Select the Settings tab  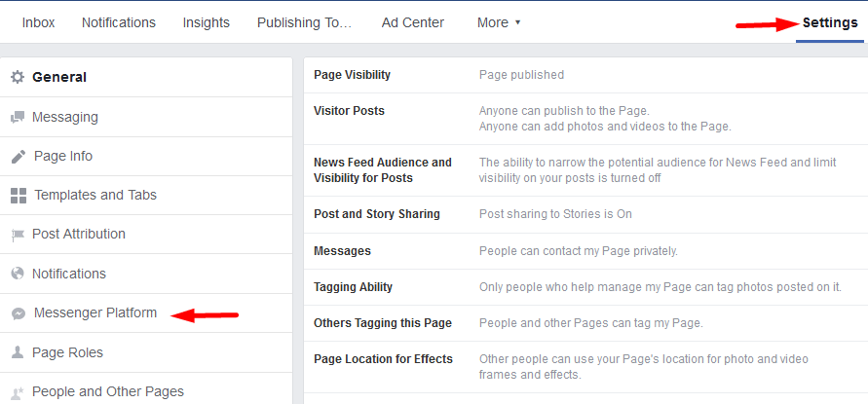click(x=830, y=22)
